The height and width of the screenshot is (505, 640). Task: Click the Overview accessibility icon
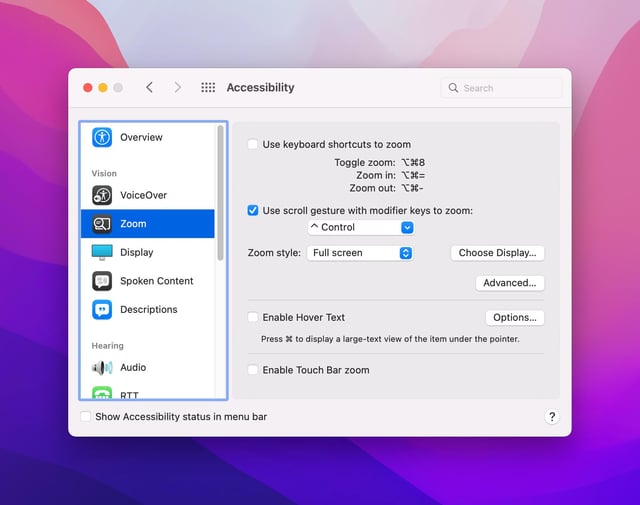click(x=102, y=137)
